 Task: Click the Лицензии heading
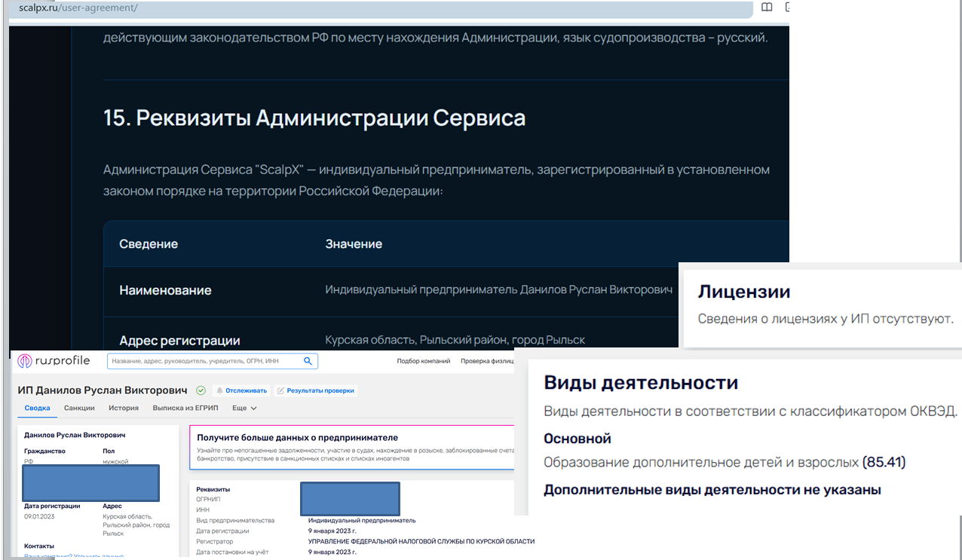(x=743, y=292)
